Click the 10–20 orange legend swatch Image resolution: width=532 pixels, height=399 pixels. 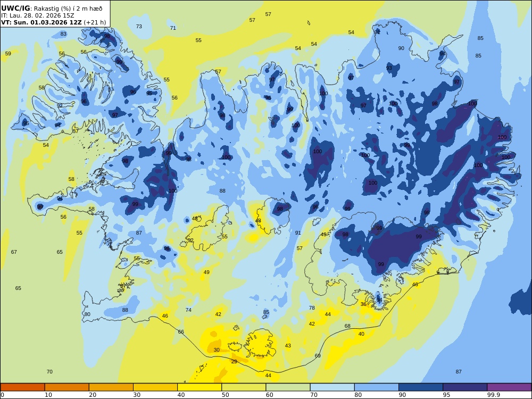67,387
